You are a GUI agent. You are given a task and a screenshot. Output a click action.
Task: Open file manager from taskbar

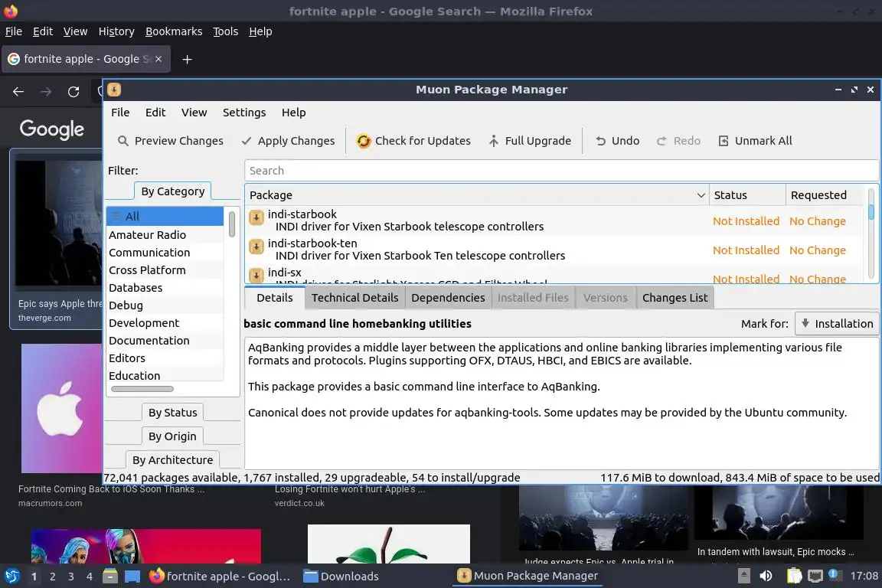(x=110, y=577)
